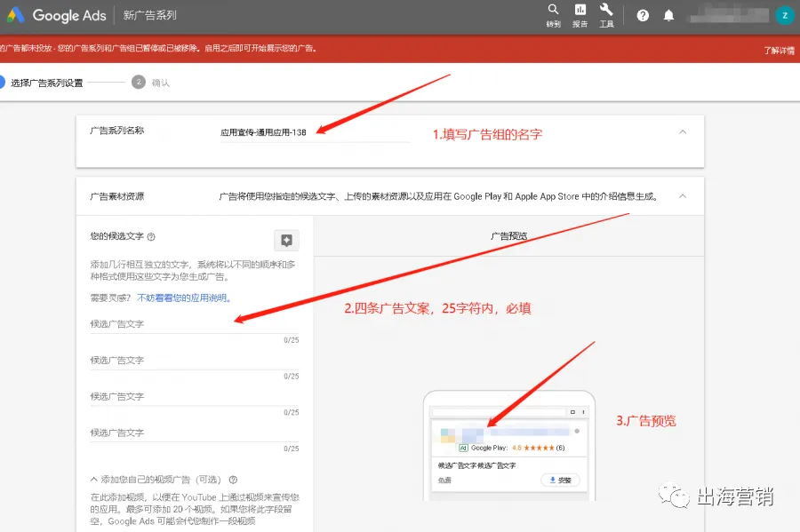Screen dimensions: 800x532
Task: Open the help question mark icon
Action: [643, 16]
